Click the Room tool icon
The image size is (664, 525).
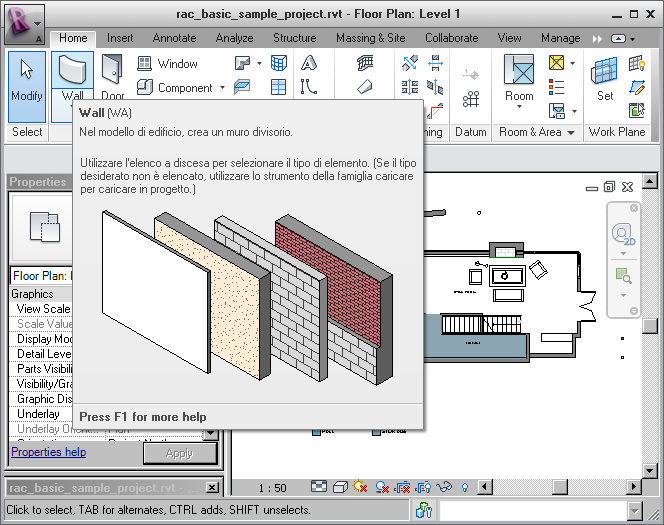click(x=519, y=69)
